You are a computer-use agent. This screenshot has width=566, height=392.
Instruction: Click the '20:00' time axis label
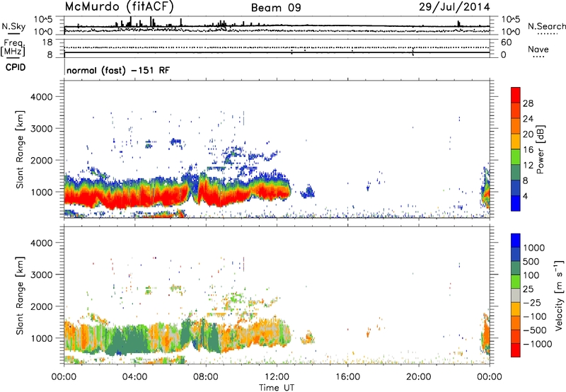(x=419, y=376)
